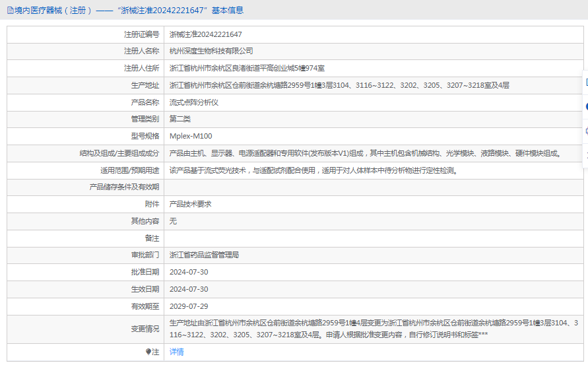Screen dimensions: 588x365
Task: Click the 审批部门 row label
Action: (145, 255)
